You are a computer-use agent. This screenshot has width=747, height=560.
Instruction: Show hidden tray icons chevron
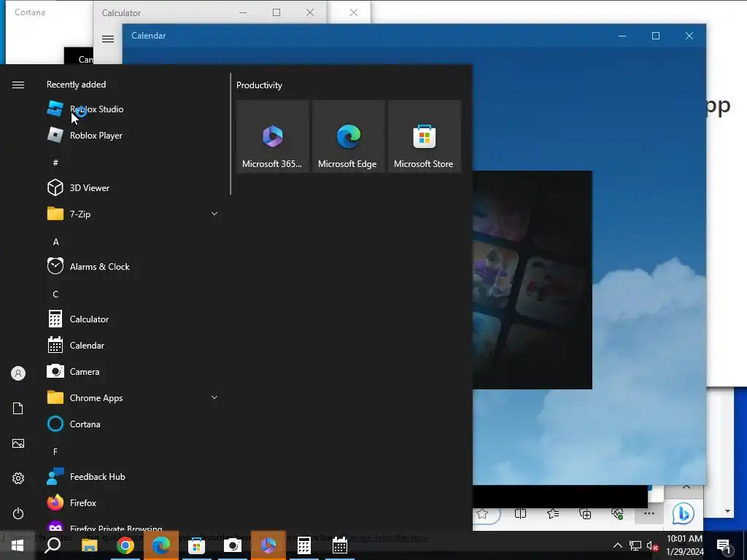click(x=617, y=545)
